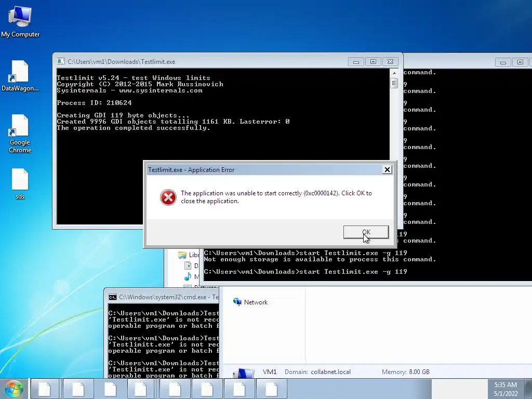Select the Music library note icon
This screenshot has width=532, height=399.
click(188, 276)
